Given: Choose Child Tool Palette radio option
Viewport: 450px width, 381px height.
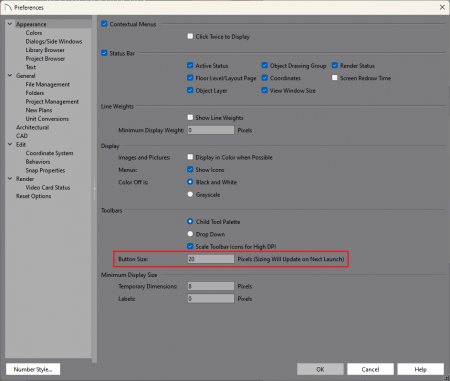Looking at the screenshot, I should [x=190, y=221].
